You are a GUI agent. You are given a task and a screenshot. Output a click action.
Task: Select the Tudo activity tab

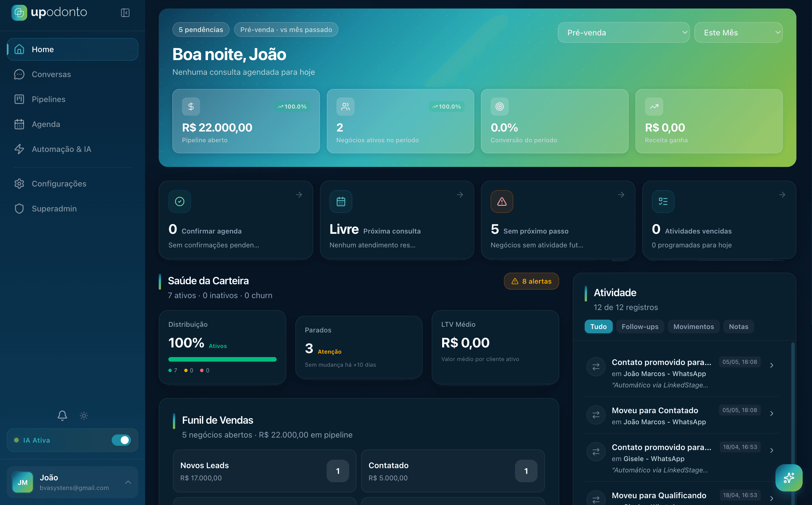point(599,327)
